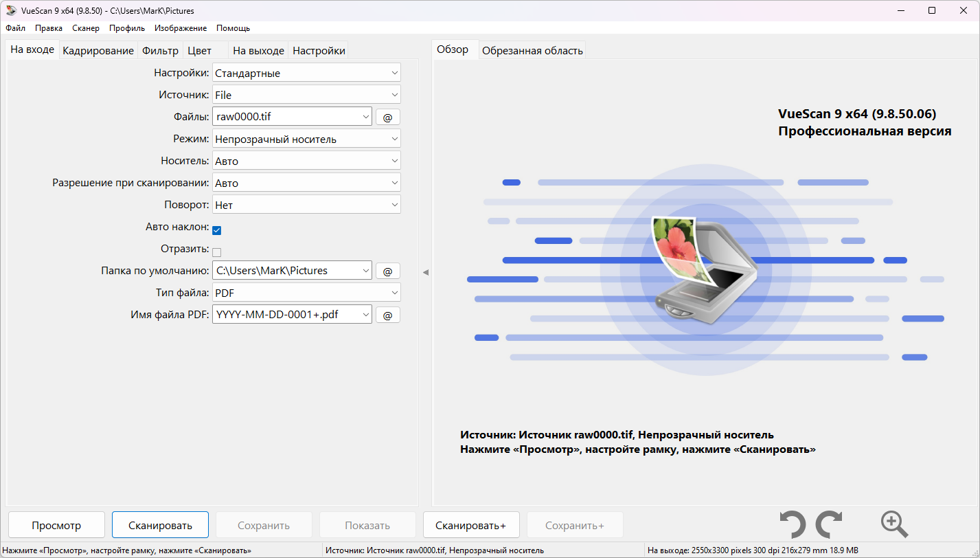980x558 pixels.
Task: Rotate the image clockwise with the right arrow icon
Action: click(x=829, y=525)
